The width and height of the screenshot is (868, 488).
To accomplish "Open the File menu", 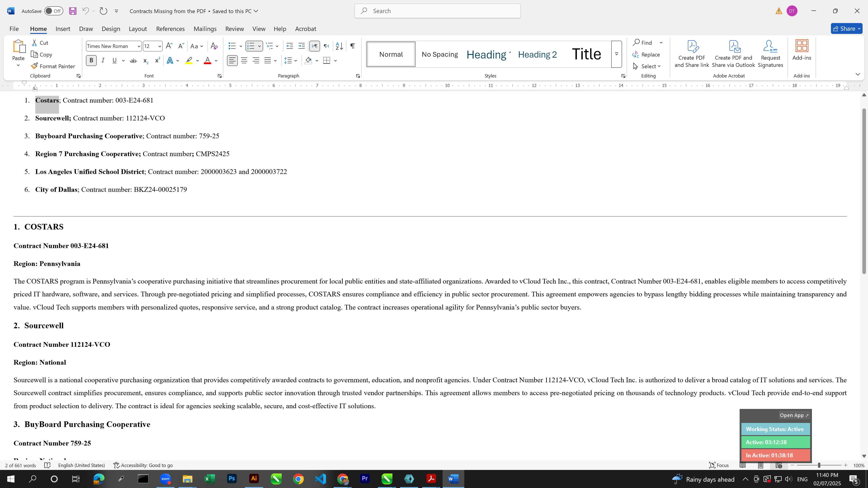I will (14, 29).
